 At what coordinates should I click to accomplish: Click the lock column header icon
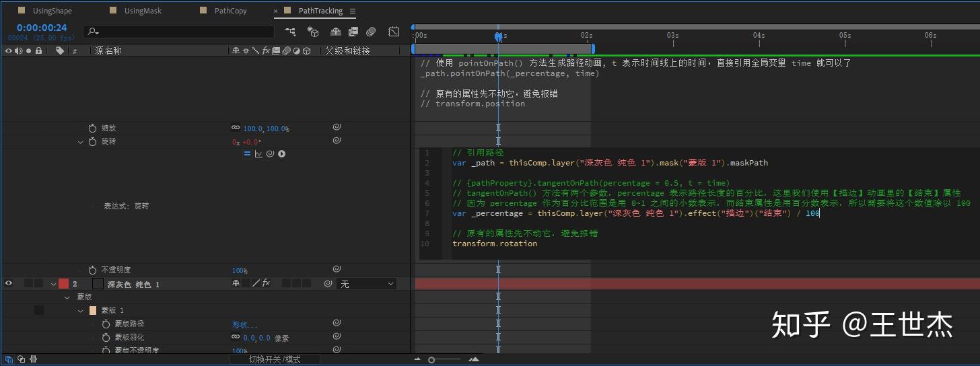coord(38,50)
